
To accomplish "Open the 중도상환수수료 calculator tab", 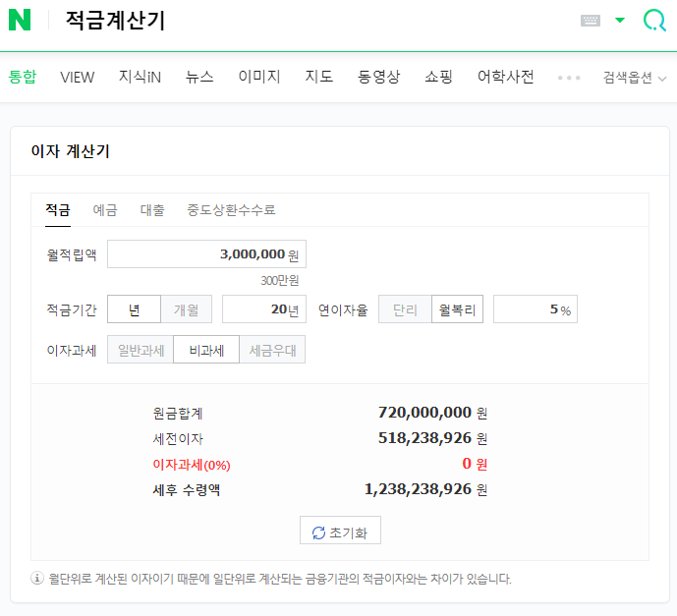I will tap(231, 210).
